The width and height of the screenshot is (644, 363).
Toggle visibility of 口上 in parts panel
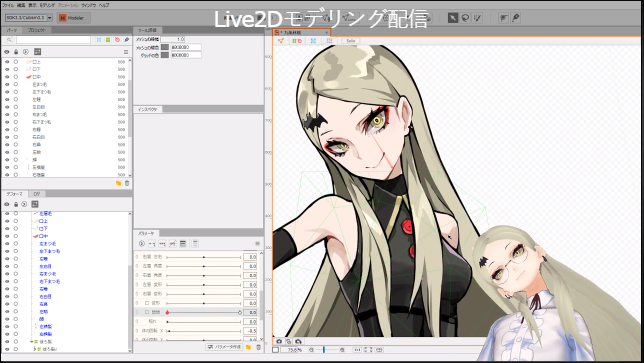(7, 62)
